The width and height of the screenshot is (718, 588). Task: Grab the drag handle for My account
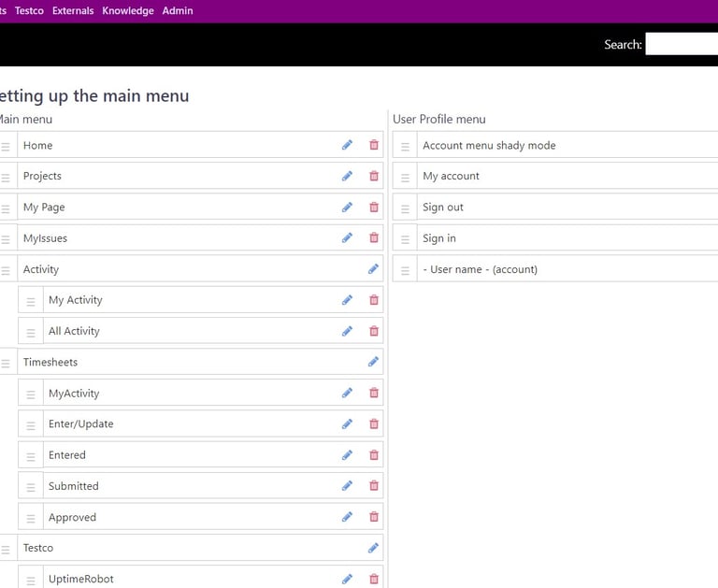(405, 178)
